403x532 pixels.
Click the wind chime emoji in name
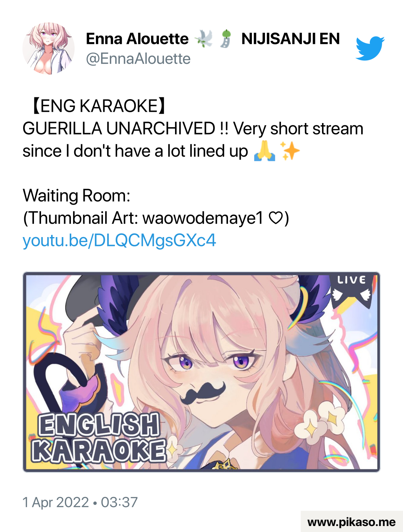click(x=225, y=39)
